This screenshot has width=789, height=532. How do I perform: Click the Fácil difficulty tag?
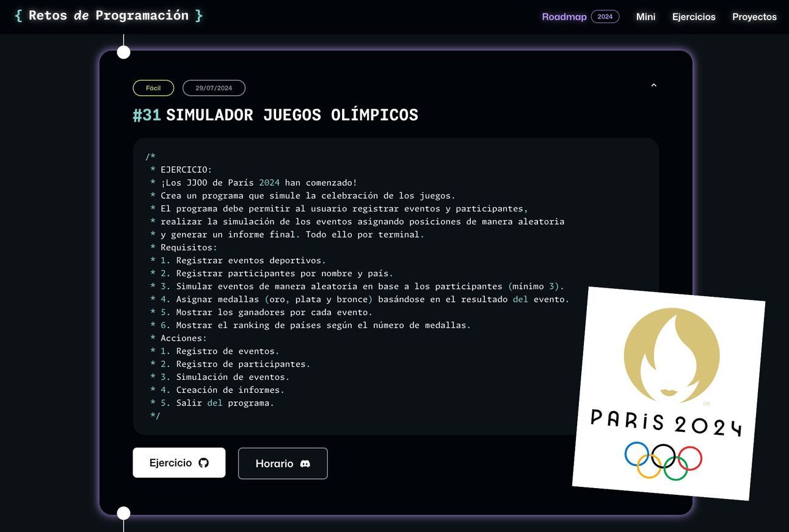153,88
